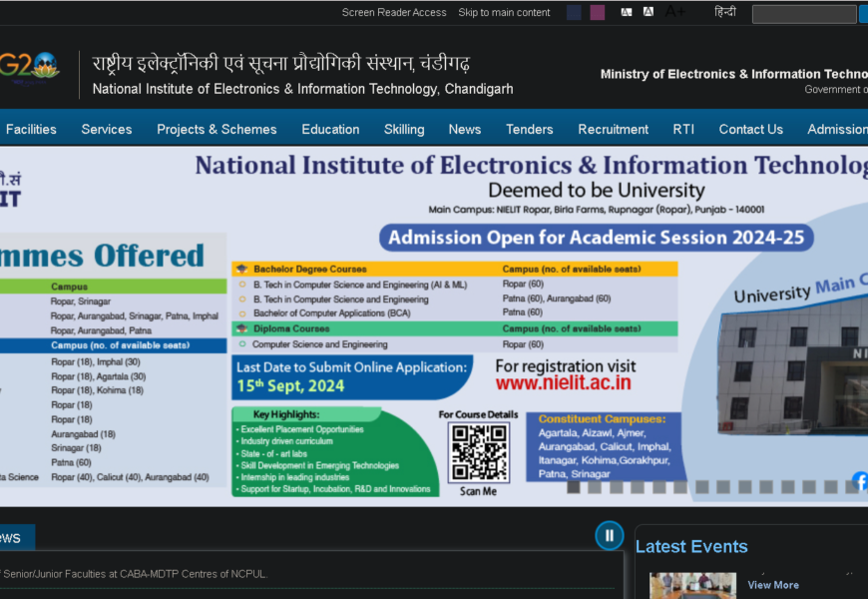This screenshot has width=868, height=599.
Task: Select the first banner slide indicator dot
Action: point(574,487)
